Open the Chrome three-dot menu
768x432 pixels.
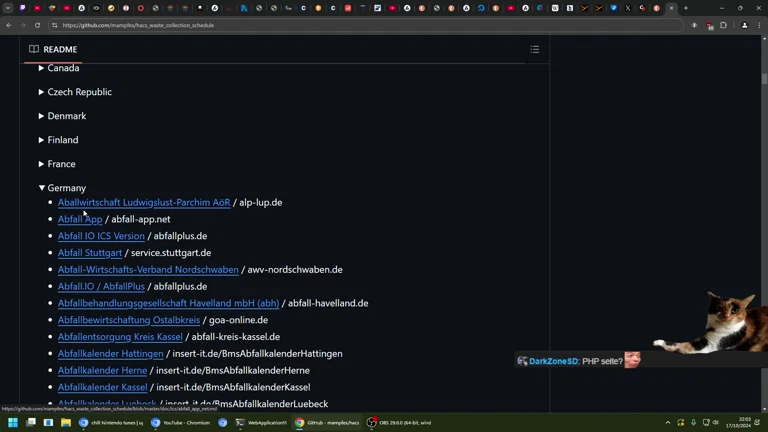coord(759,25)
